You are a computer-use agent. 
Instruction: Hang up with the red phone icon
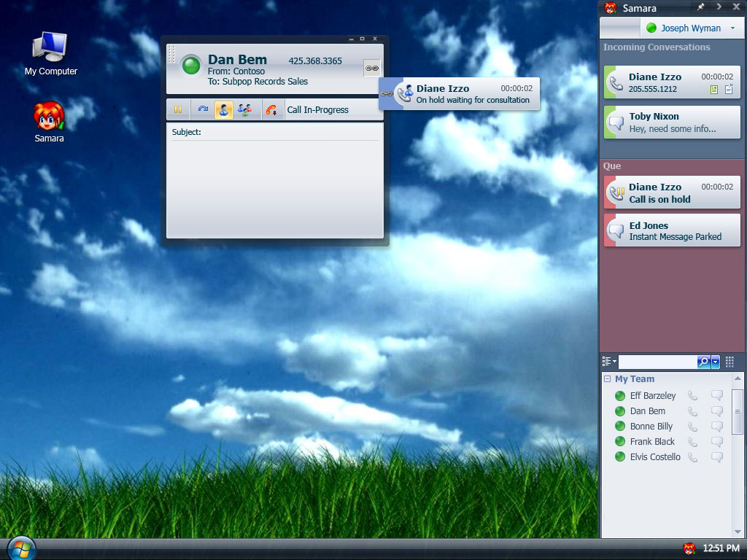coord(271,110)
